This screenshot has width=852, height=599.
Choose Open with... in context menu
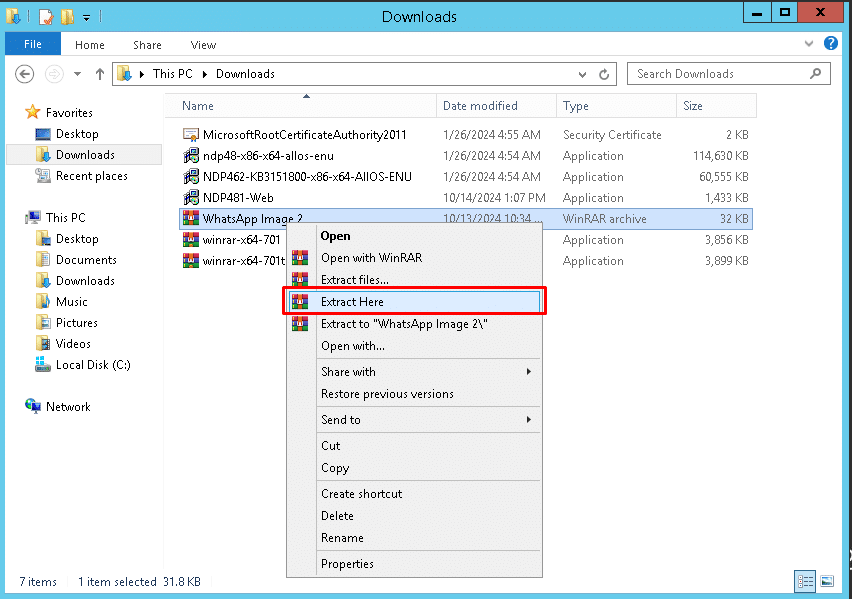353,346
